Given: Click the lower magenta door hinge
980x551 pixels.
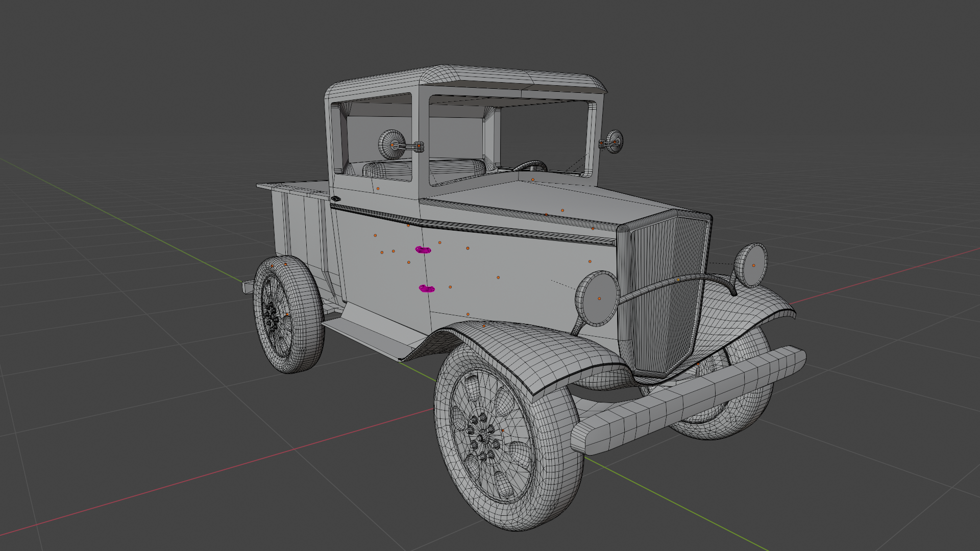Looking at the screenshot, I should (x=426, y=289).
